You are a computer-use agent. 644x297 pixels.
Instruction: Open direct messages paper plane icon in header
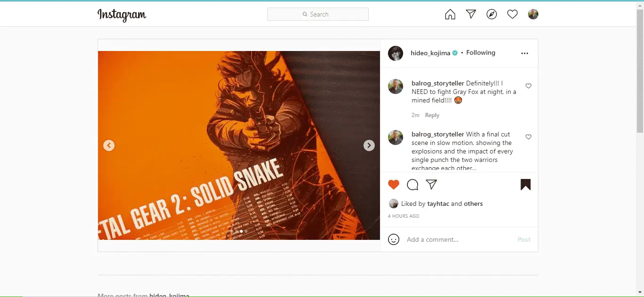pos(471,14)
